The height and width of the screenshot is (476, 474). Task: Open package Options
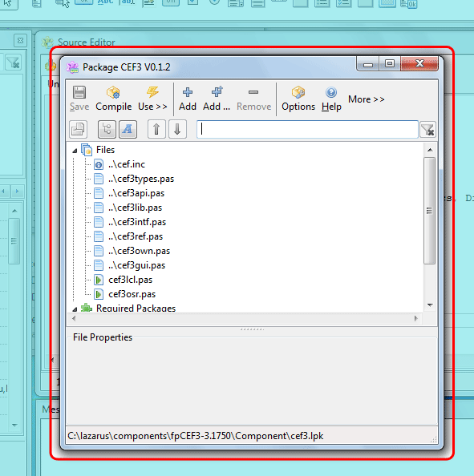pos(298,99)
